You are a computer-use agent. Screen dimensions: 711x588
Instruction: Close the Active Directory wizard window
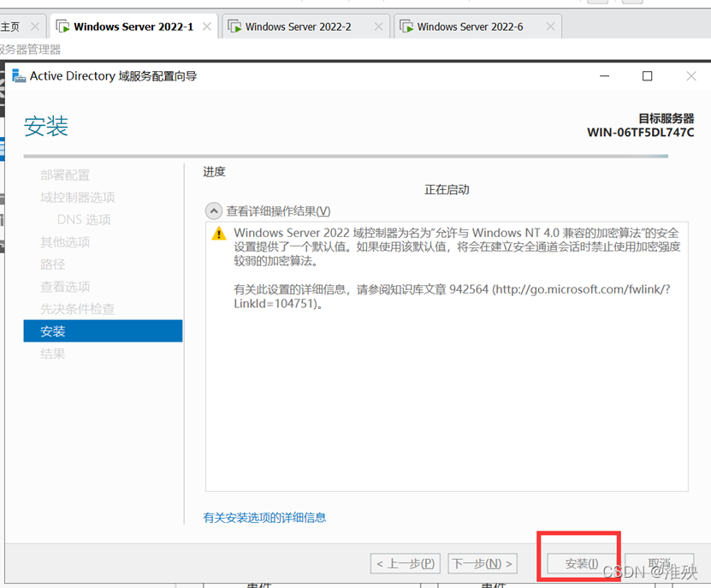pyautogui.click(x=691, y=76)
